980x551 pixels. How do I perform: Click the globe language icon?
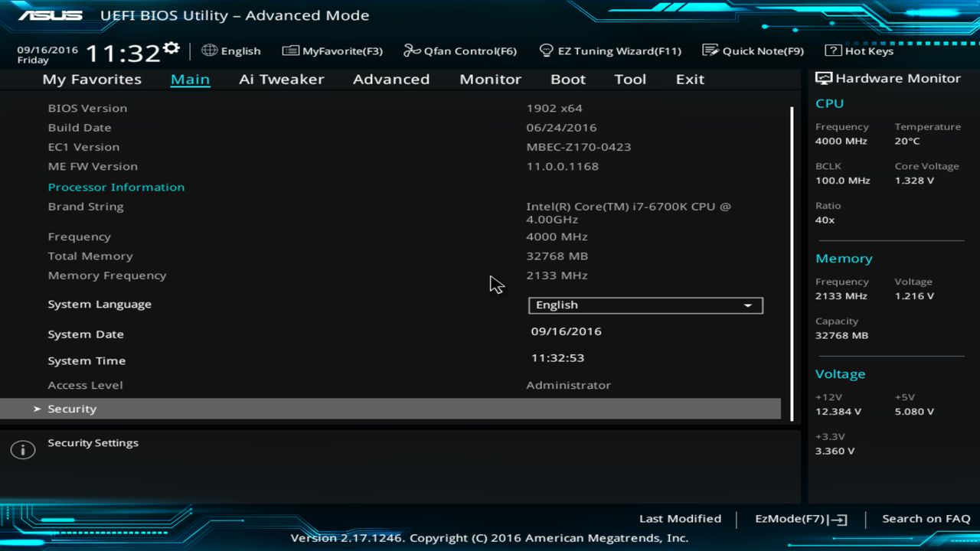(x=209, y=51)
